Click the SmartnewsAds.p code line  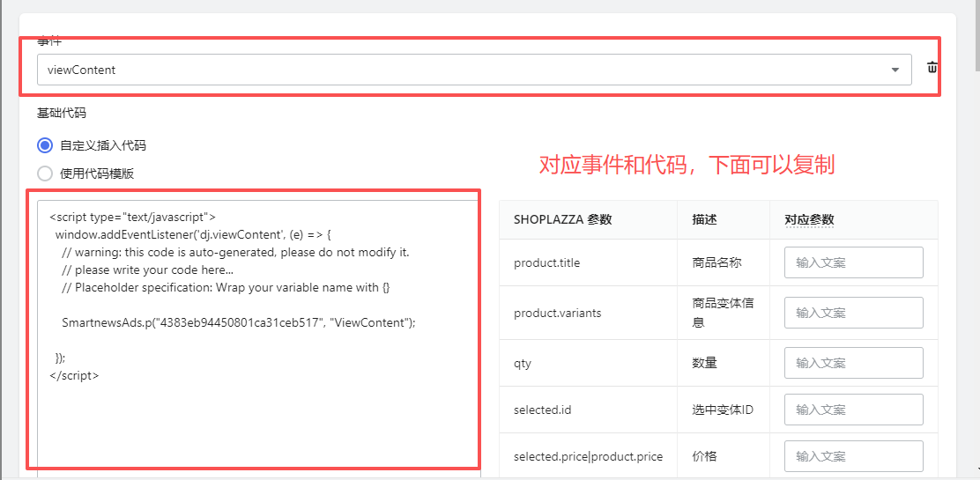point(238,322)
